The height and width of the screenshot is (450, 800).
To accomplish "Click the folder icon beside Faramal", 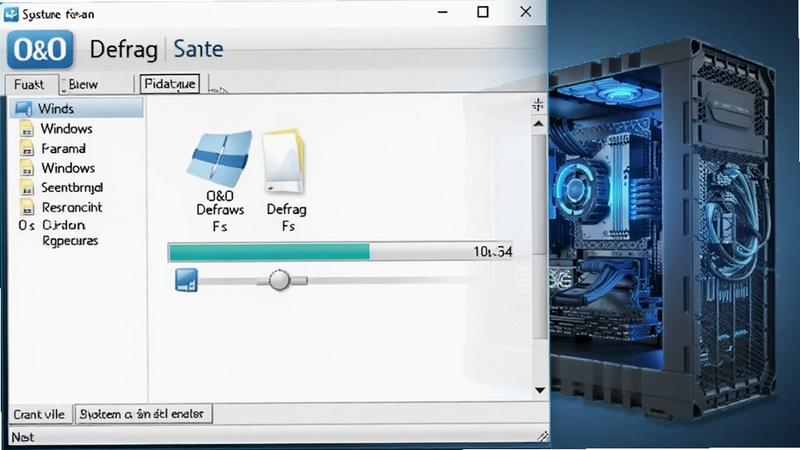I will point(27,148).
